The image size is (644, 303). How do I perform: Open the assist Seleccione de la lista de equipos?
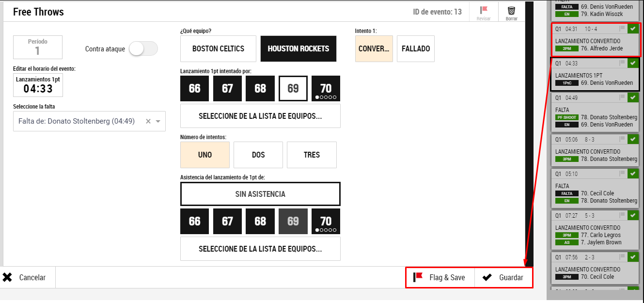pos(260,249)
